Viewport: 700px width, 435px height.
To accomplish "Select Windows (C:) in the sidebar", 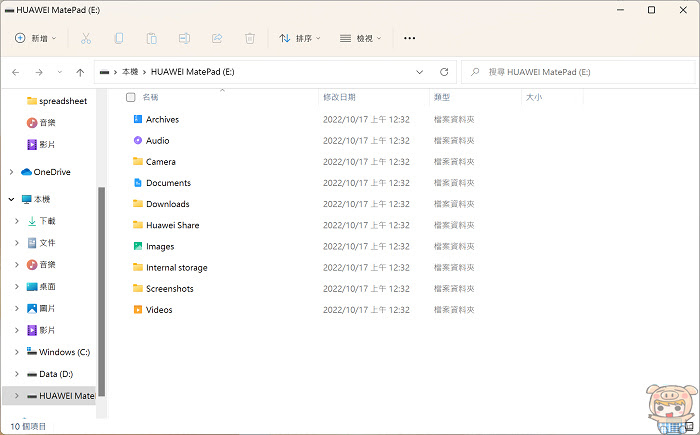I will click(x=58, y=352).
